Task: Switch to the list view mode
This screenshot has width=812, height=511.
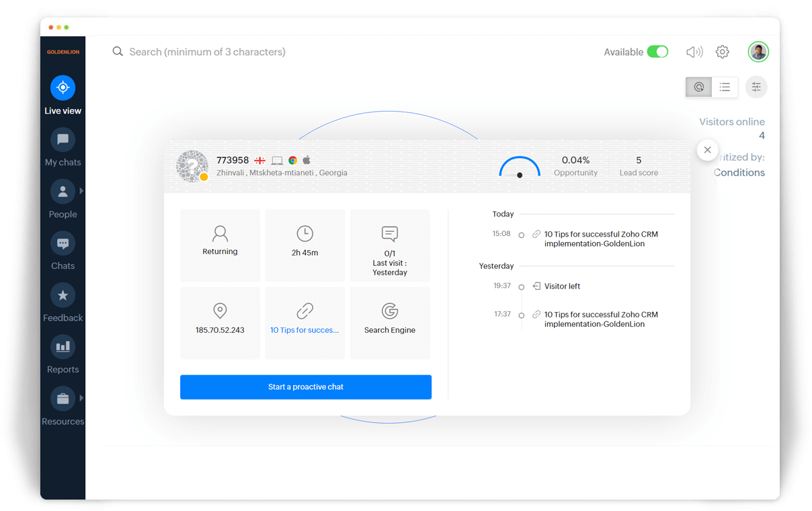Action: click(725, 87)
